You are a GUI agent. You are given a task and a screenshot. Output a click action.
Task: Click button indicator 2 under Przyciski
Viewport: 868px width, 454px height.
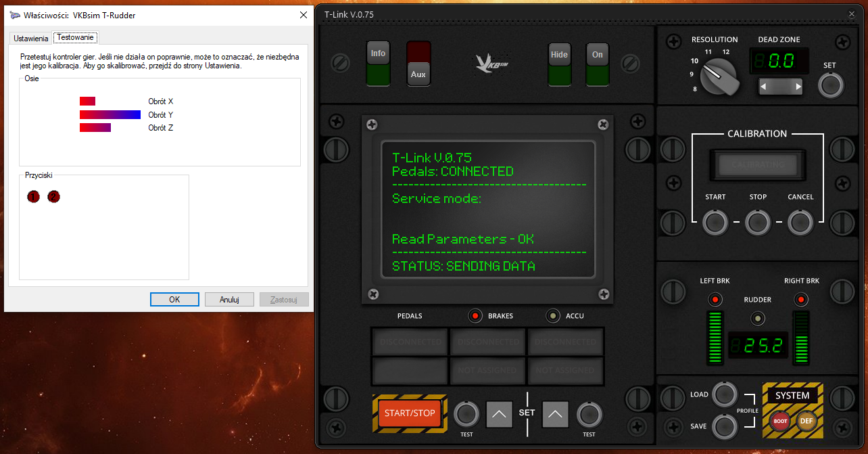[54, 197]
